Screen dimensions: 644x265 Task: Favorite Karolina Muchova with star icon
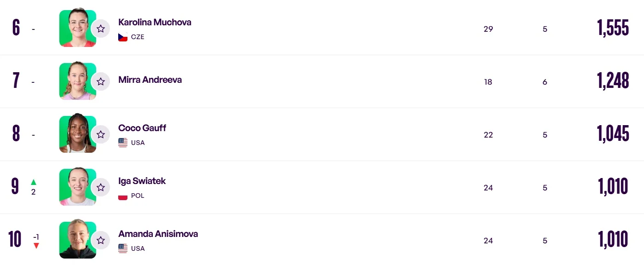[100, 29]
